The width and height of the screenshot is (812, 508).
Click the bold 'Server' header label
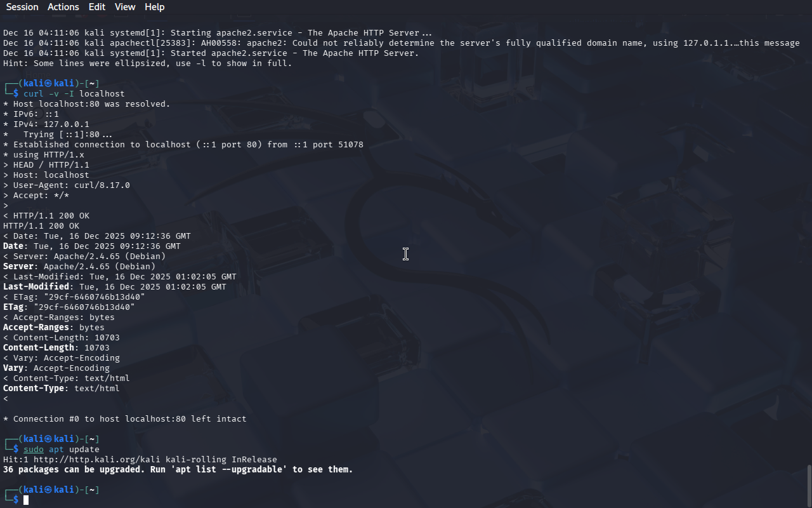click(18, 267)
